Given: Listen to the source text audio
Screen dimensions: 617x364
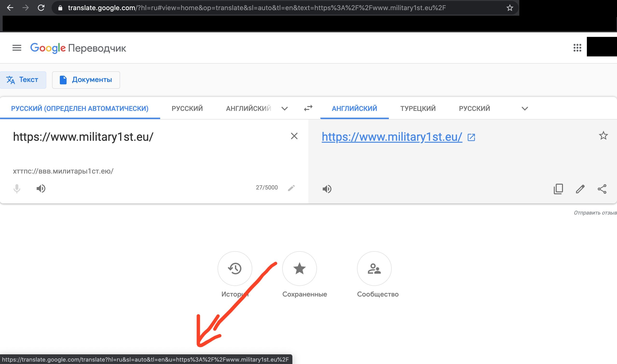Looking at the screenshot, I should point(41,189).
